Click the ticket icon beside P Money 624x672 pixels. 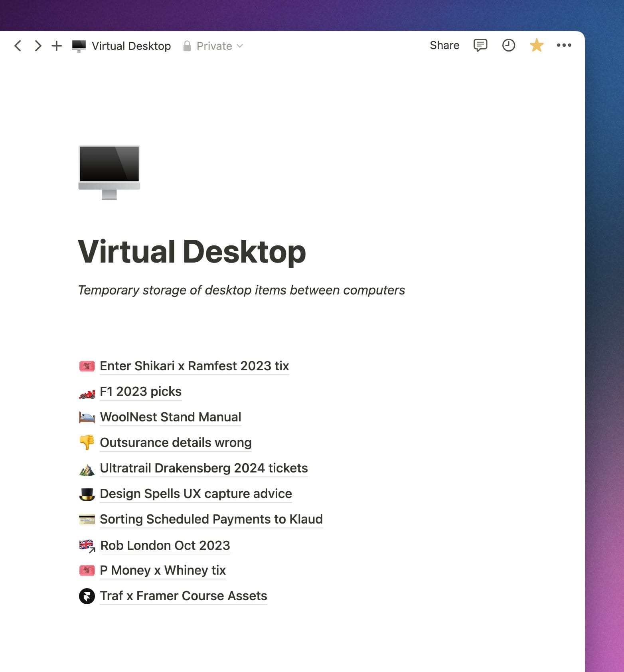87,570
